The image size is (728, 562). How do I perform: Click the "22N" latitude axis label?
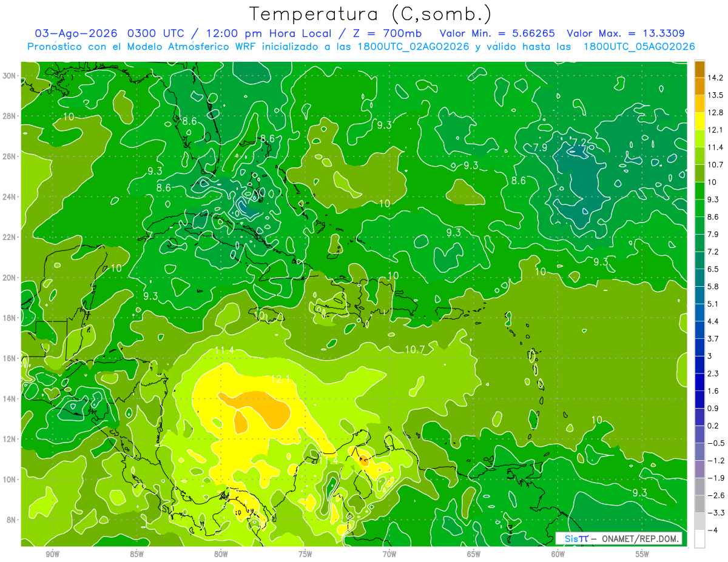click(10, 237)
